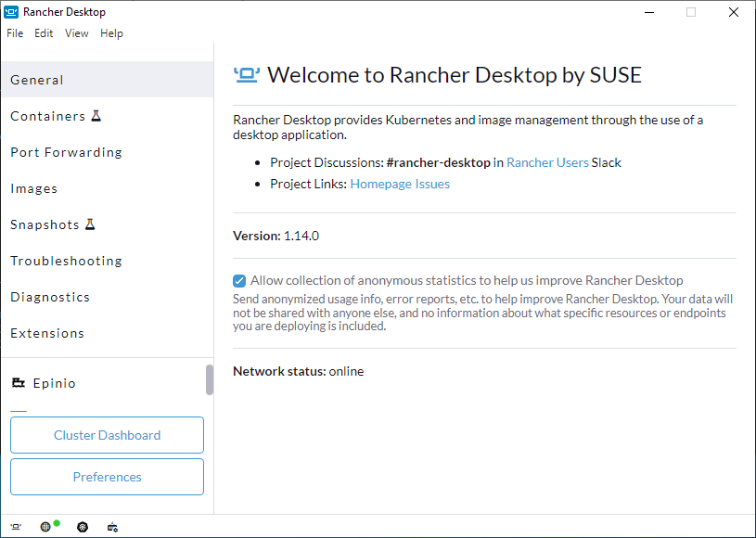Show the Extensions page

click(107, 333)
